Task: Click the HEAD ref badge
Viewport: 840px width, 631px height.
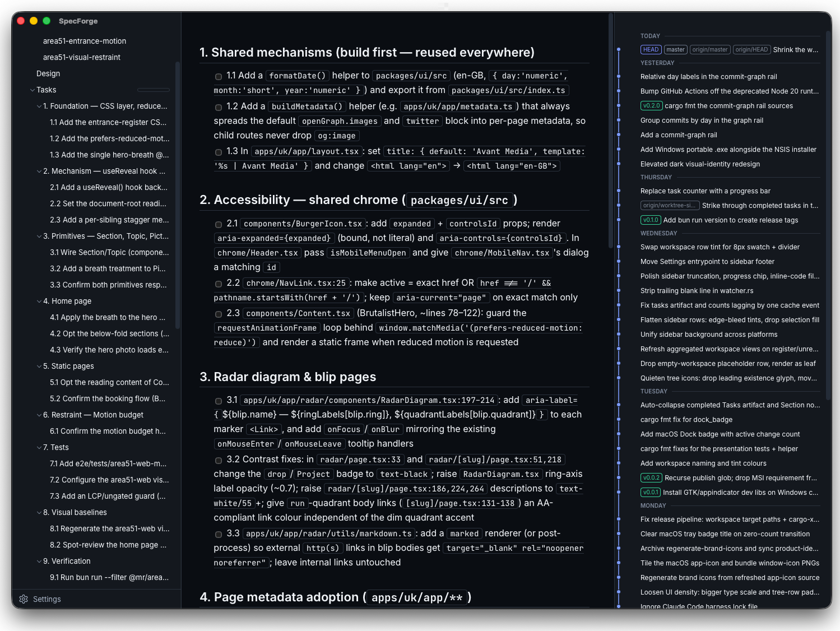Action: click(x=651, y=49)
